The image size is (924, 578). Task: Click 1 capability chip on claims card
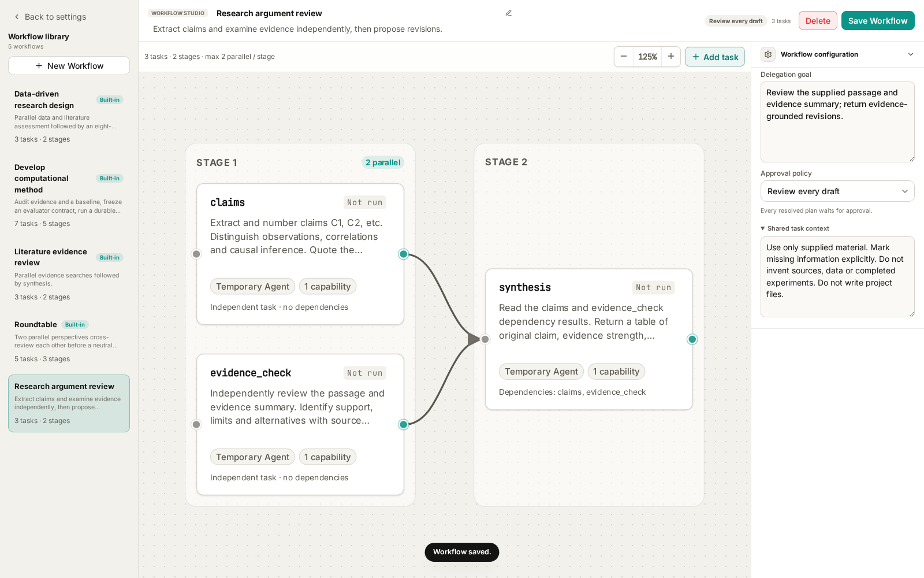click(327, 287)
